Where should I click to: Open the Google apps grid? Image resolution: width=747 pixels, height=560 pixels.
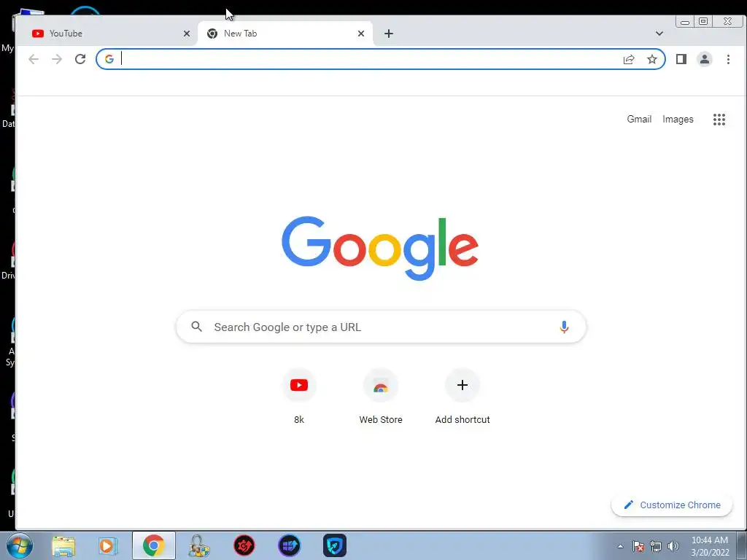coord(719,120)
